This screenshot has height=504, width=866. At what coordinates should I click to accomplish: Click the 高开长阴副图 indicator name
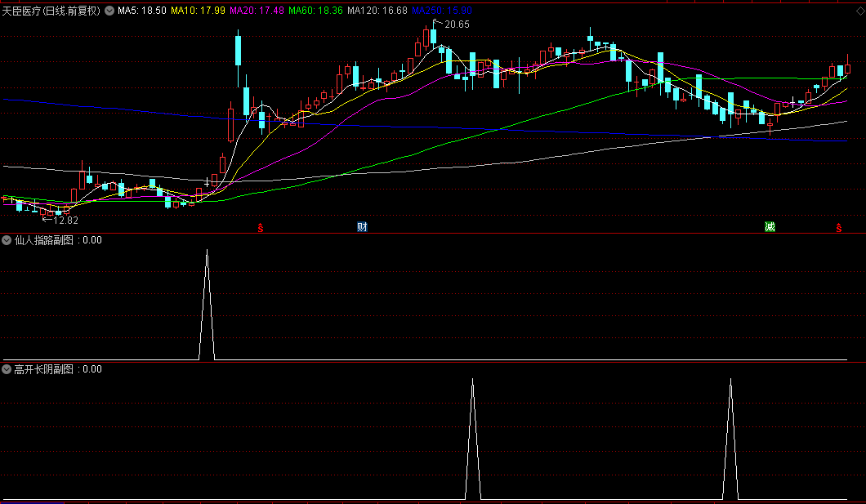click(44, 369)
